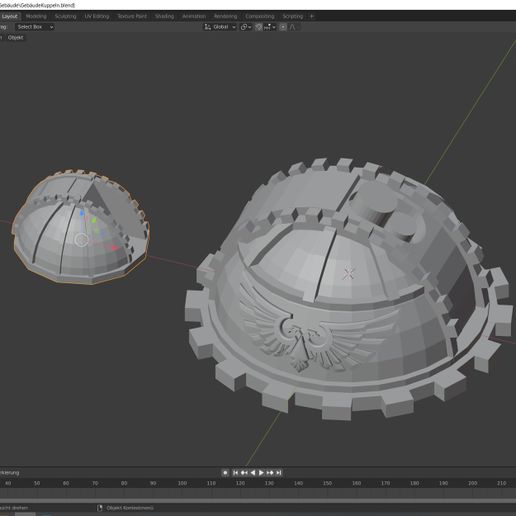
Task: Click frame 150 on the timeline ruler
Action: [327, 483]
